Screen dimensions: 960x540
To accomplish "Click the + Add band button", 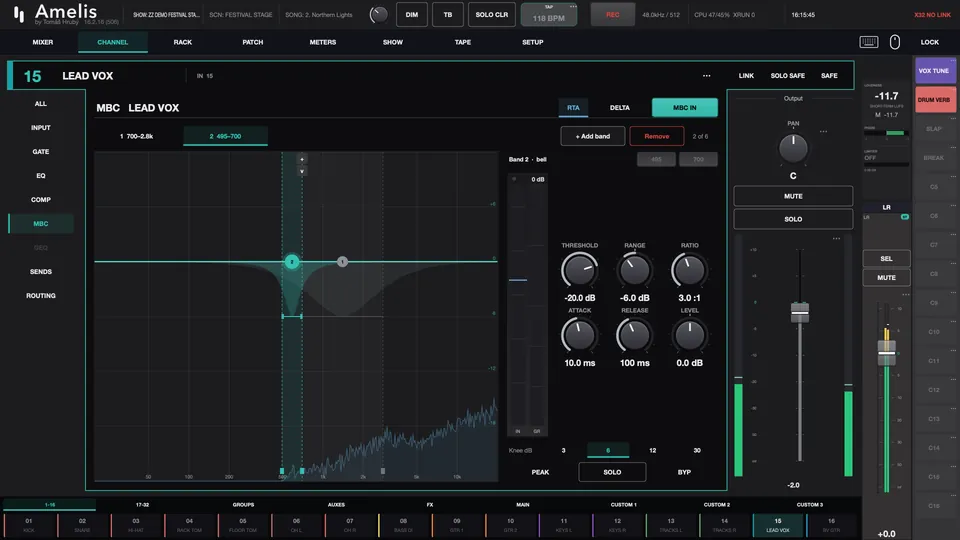I will tap(593, 136).
